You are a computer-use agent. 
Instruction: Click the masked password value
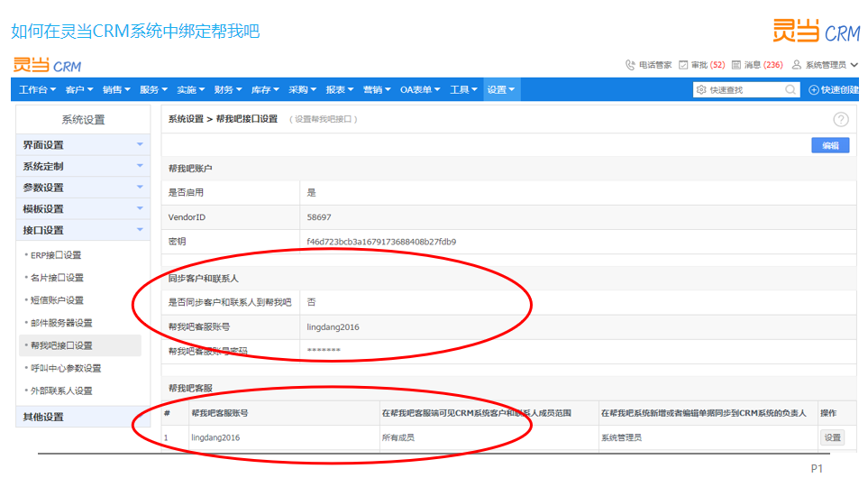point(324,351)
